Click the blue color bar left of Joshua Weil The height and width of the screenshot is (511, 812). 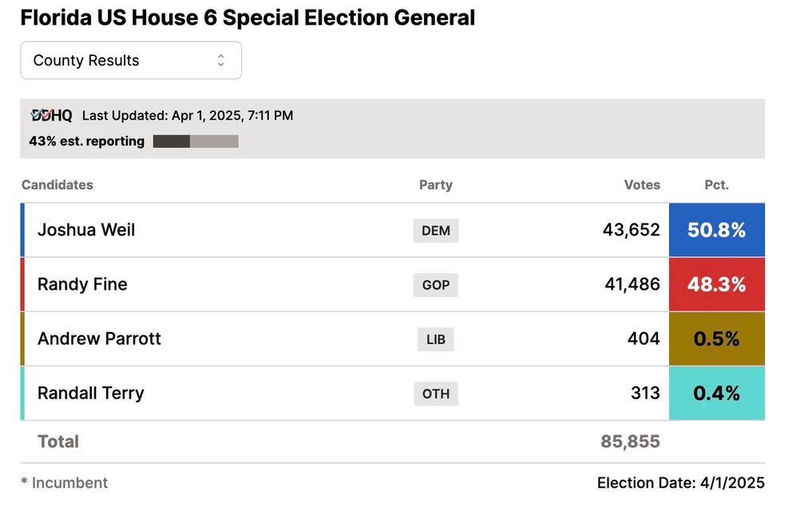23,230
